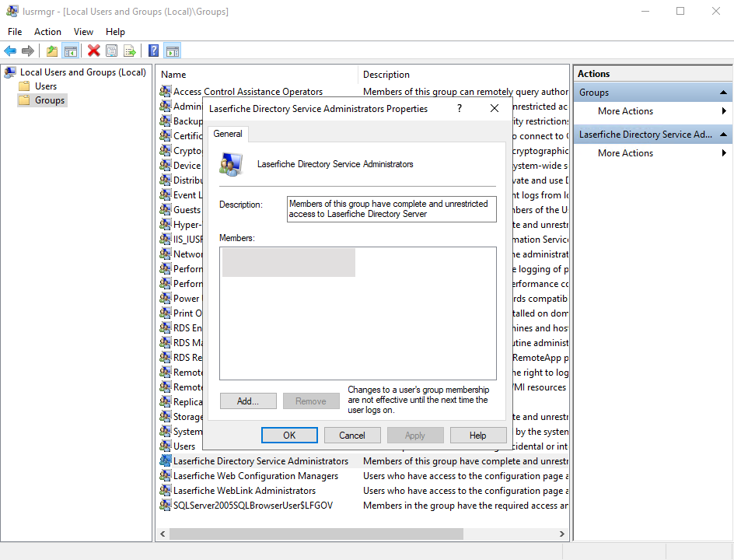Screen dimensions: 734x560
Task: Click the Add... button
Action: tap(248, 401)
